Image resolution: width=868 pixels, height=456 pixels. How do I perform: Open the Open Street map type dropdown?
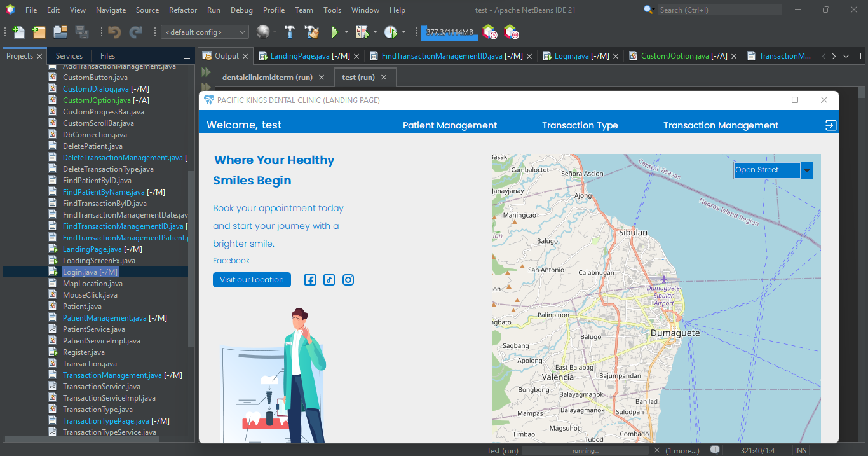pos(806,170)
